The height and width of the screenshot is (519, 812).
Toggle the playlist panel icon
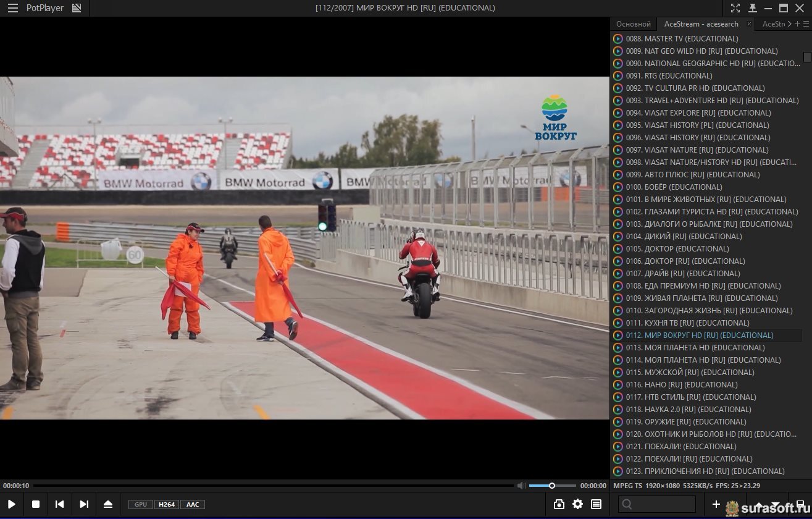596,504
